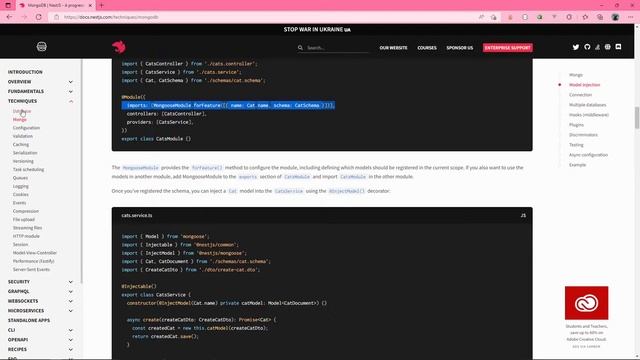This screenshot has height=360, width=640.
Task: Expand the OpenAPI section chevron
Action: point(71,340)
